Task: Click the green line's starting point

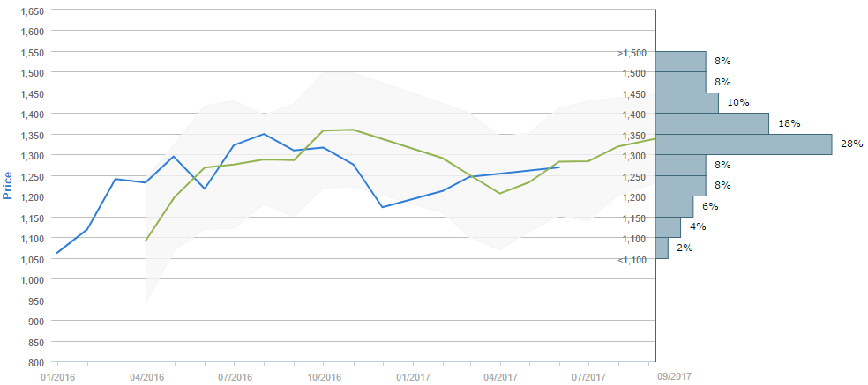Action: (146, 241)
